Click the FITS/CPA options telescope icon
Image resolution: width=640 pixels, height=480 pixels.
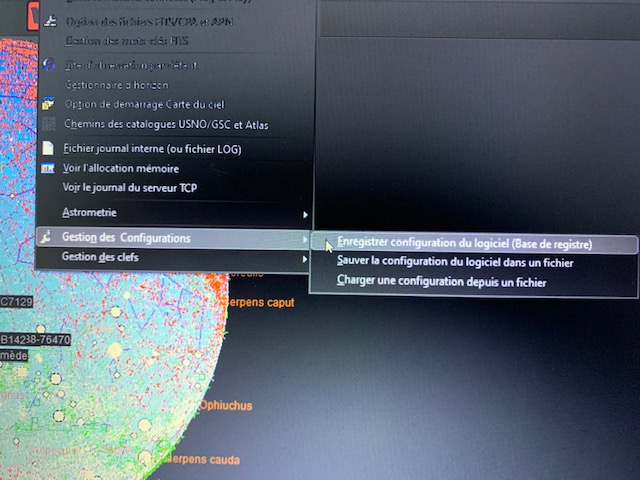click(49, 20)
